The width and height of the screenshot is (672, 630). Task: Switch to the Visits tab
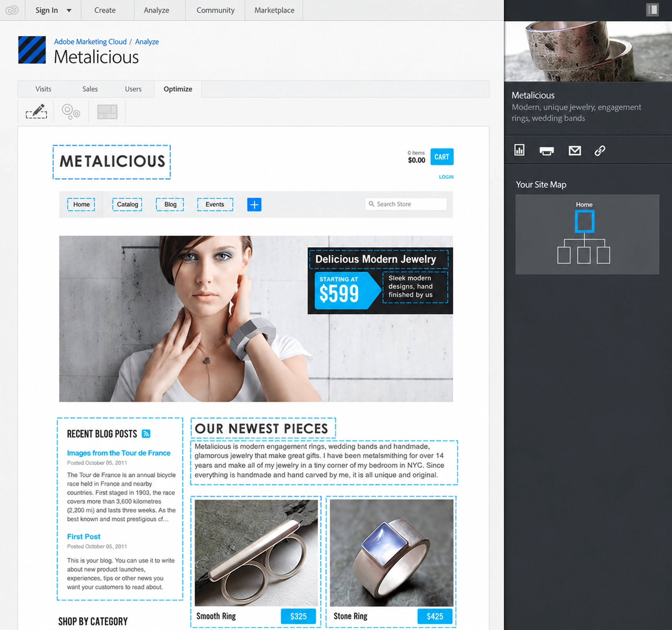coord(43,89)
